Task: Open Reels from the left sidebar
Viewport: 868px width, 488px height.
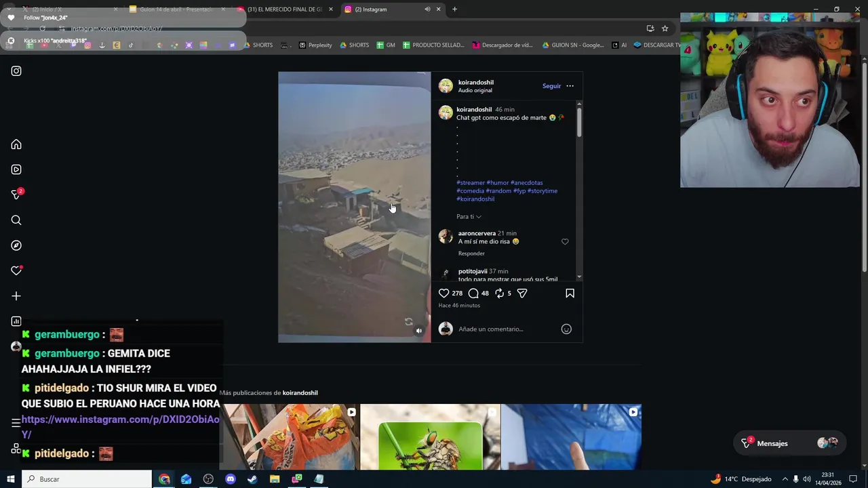Action: coord(16,169)
